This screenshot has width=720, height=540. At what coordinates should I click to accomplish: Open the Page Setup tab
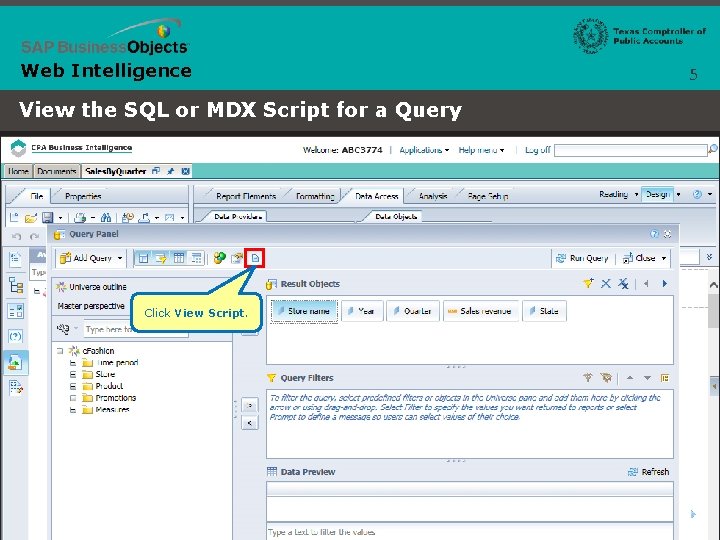point(488,196)
